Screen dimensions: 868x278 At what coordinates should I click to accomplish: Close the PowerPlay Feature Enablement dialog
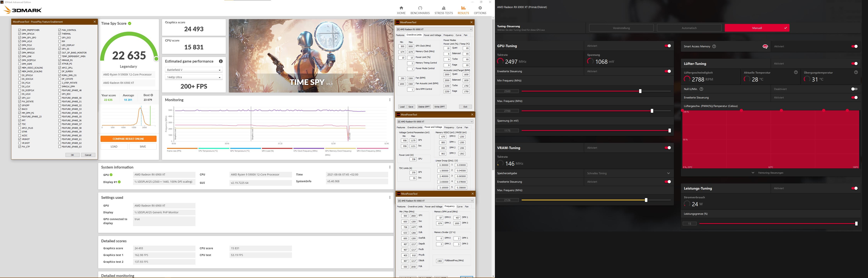coord(94,22)
